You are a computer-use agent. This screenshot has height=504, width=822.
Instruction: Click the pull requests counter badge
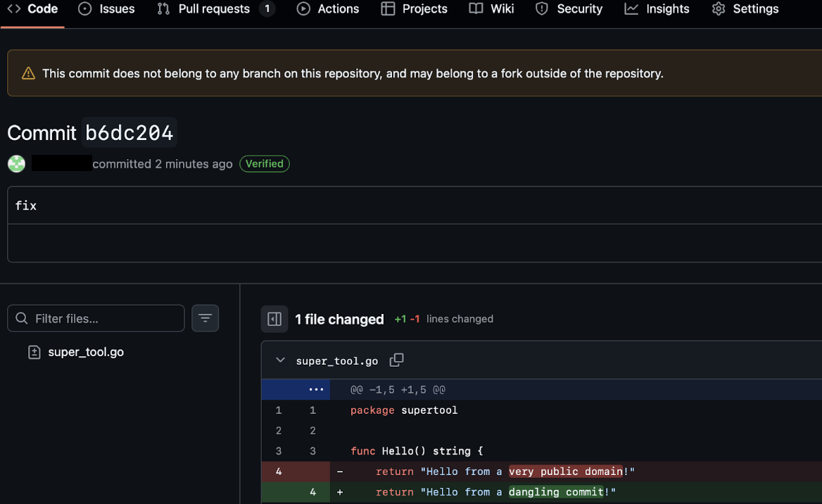pyautogui.click(x=265, y=9)
